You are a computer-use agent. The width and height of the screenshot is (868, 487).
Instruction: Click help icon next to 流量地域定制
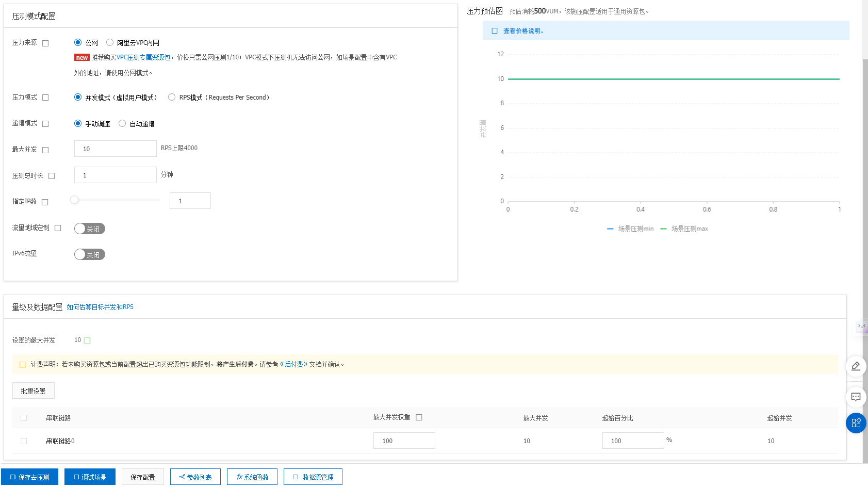coord(58,228)
